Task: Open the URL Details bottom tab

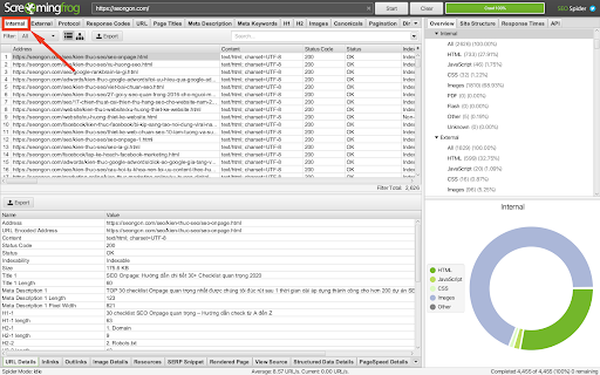Action: point(21,362)
